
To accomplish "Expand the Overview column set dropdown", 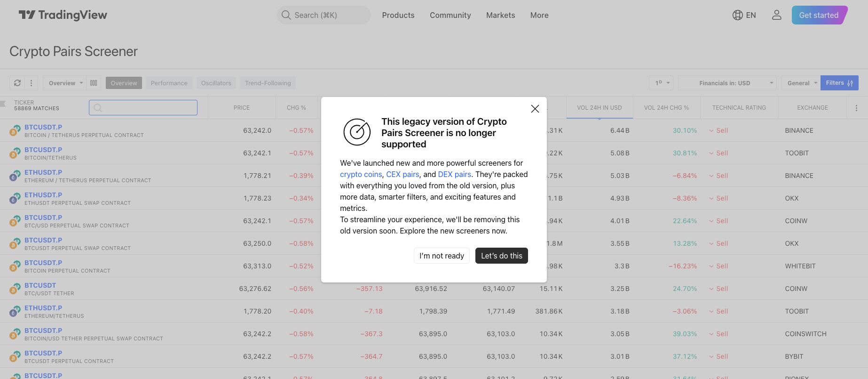I will pyautogui.click(x=65, y=83).
